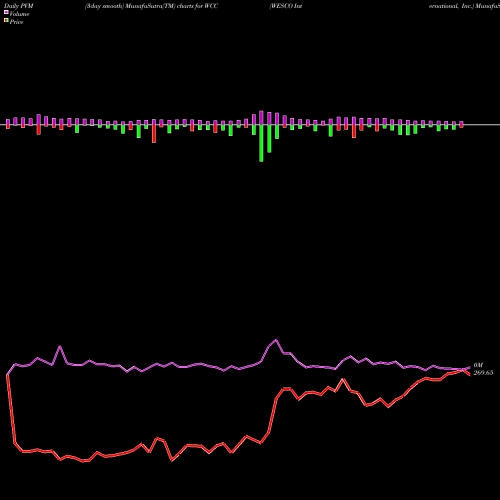Screen dimensions: 500x500
Task: Click the green-red Price legend swatch
Action: click(6, 21)
